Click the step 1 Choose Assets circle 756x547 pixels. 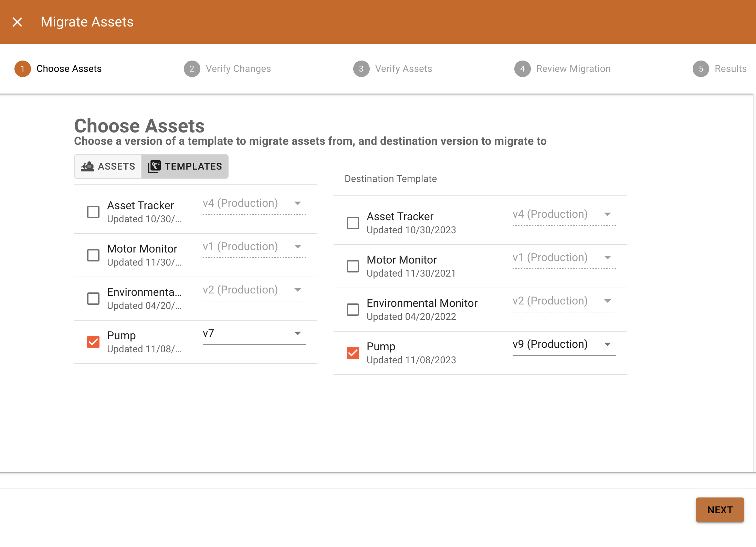pos(22,68)
